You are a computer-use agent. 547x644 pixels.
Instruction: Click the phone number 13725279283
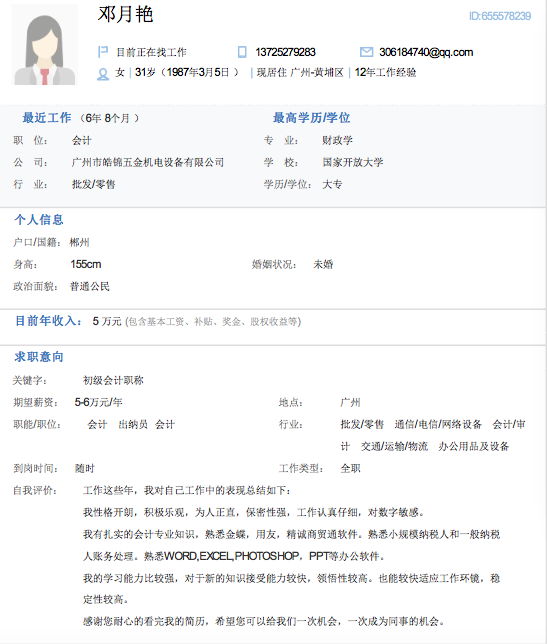point(285,52)
